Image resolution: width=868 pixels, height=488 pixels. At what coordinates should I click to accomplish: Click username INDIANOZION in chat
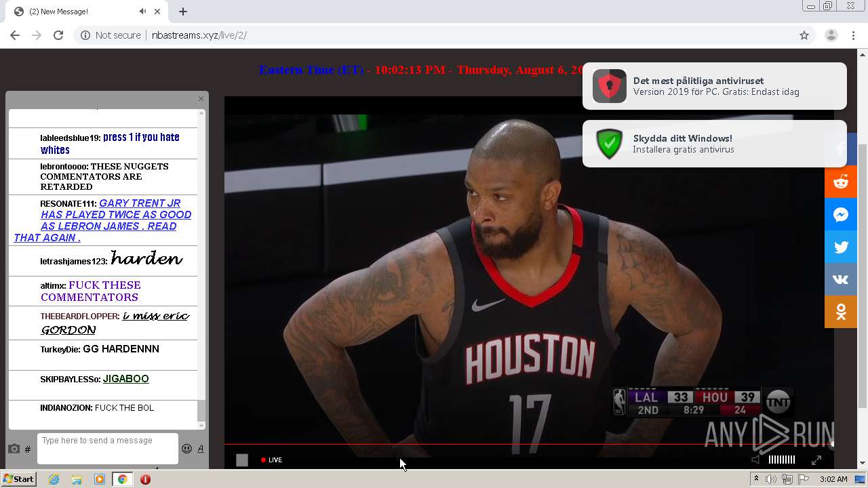click(x=66, y=408)
